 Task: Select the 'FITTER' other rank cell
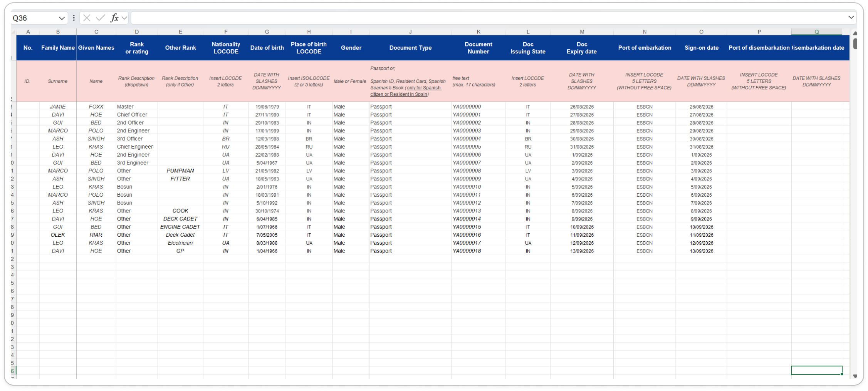pyautogui.click(x=180, y=179)
